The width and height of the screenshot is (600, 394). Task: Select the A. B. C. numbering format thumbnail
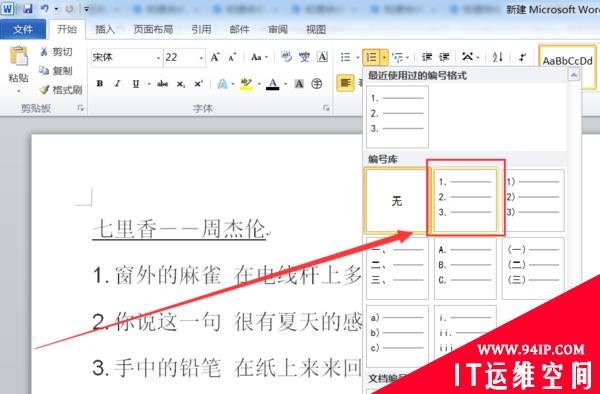pos(465,268)
